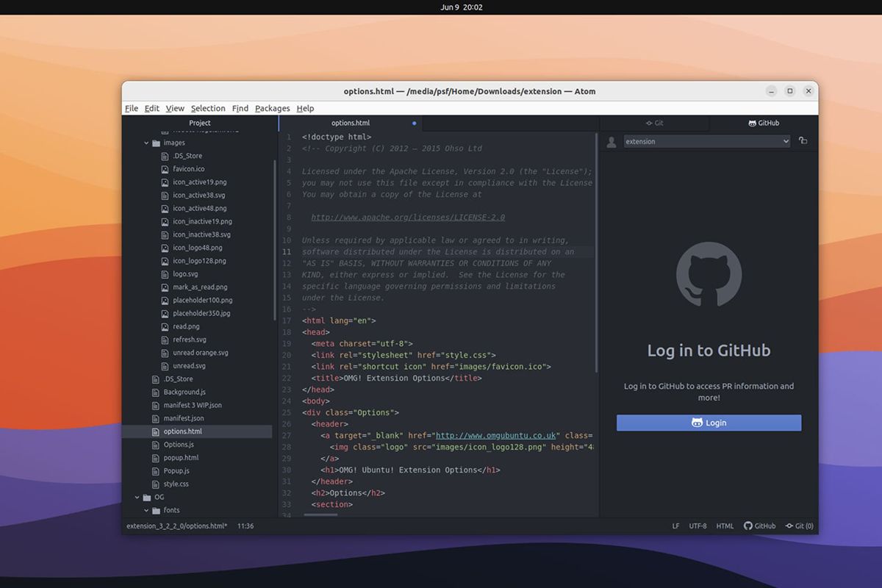
Task: Click the folder icon of the OG directory
Action: tap(146, 498)
